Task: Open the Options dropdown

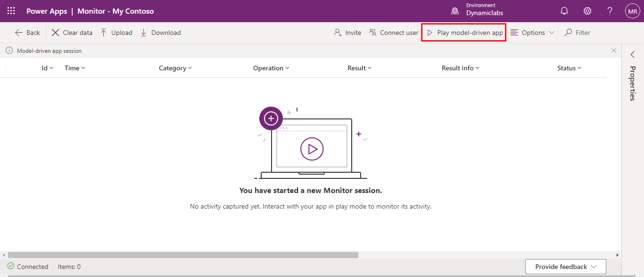Action: click(532, 33)
